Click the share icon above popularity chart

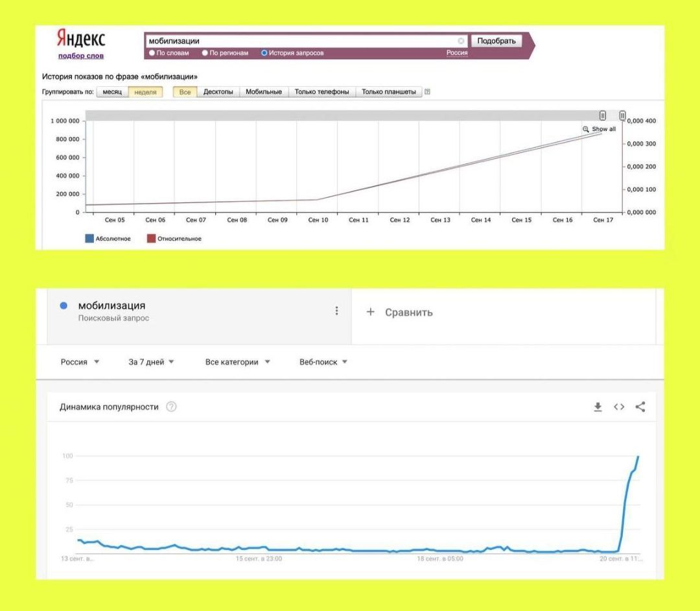click(x=640, y=407)
